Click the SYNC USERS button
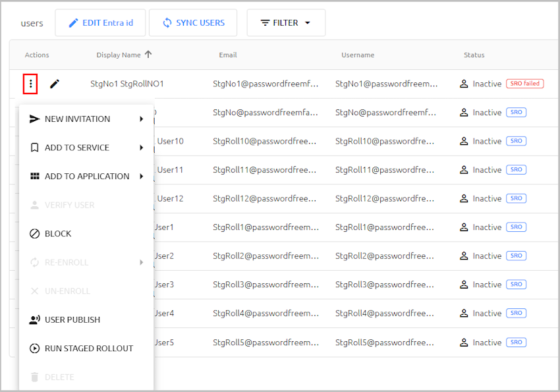 coord(193,23)
